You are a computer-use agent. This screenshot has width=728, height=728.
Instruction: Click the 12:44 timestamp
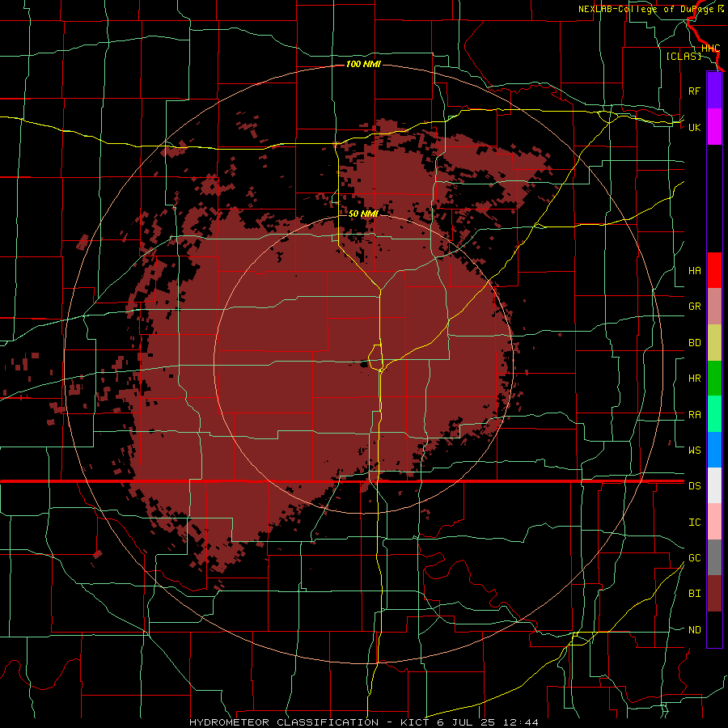pos(520,722)
